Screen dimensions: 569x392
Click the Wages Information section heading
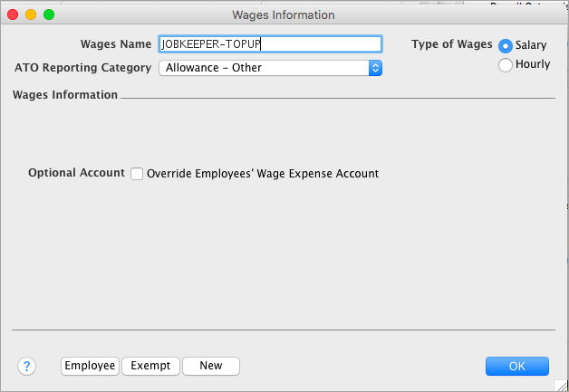pyautogui.click(x=64, y=95)
